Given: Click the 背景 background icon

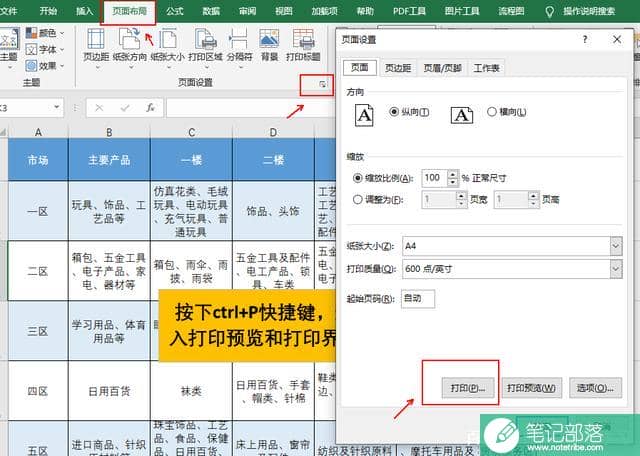Looking at the screenshot, I should (x=269, y=46).
